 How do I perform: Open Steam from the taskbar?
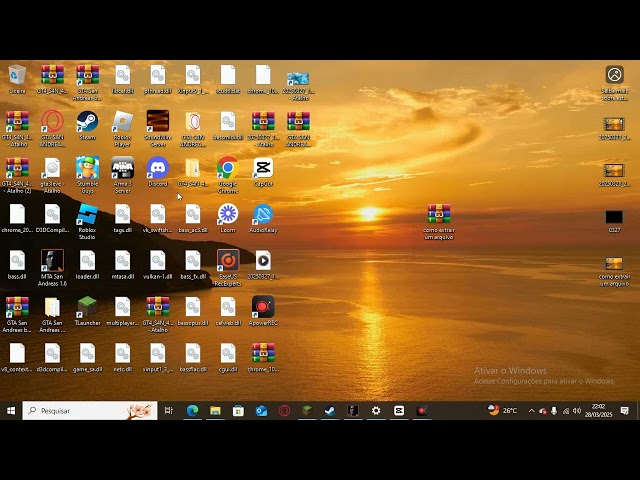(x=330, y=411)
